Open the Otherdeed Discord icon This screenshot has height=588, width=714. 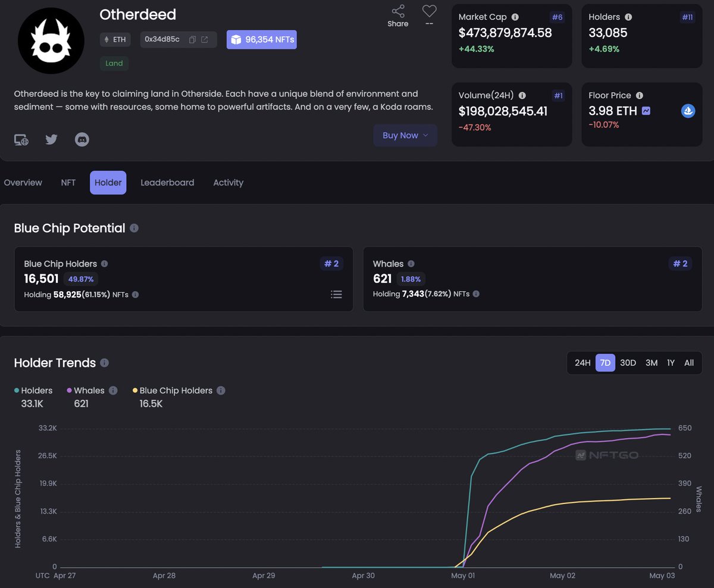(82, 140)
